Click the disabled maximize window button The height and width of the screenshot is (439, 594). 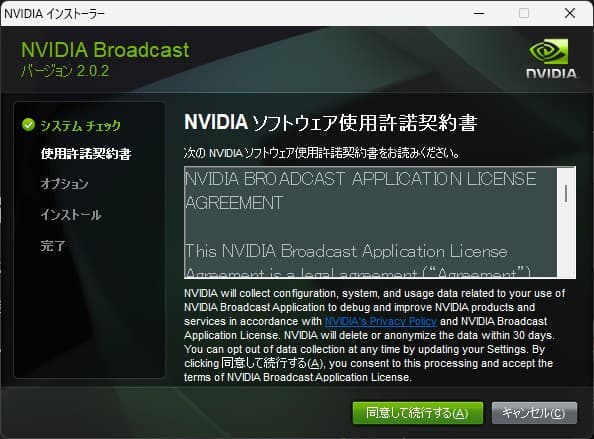(x=524, y=13)
